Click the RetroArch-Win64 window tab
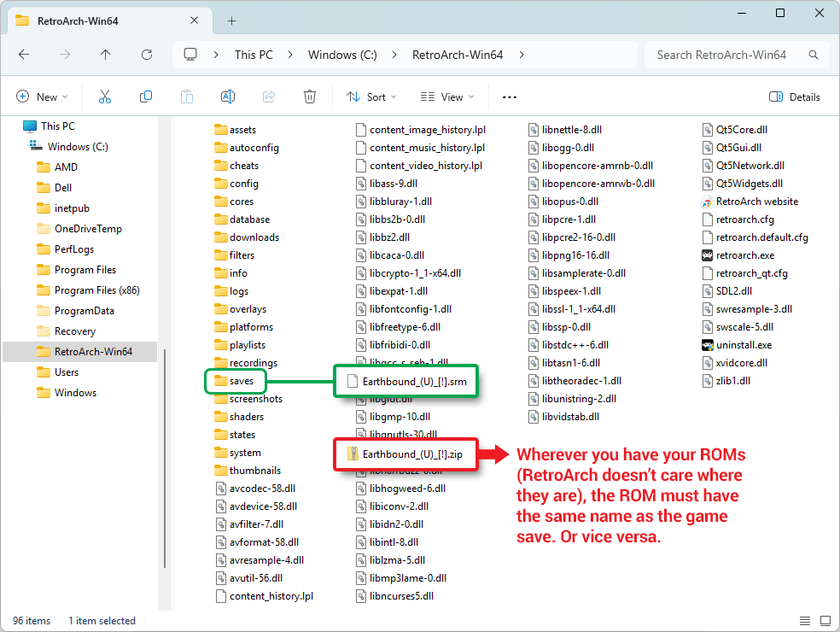Screen dimensions: 840x632 (111, 20)
